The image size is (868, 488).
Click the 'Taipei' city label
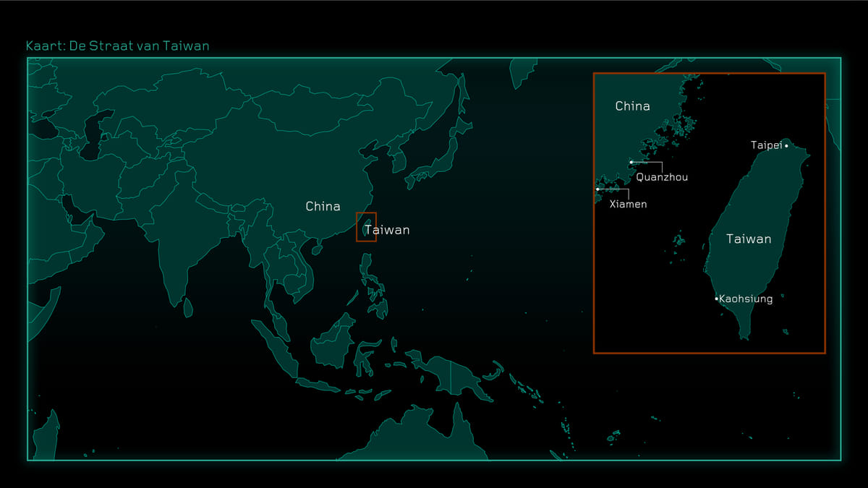pyautogui.click(x=767, y=145)
